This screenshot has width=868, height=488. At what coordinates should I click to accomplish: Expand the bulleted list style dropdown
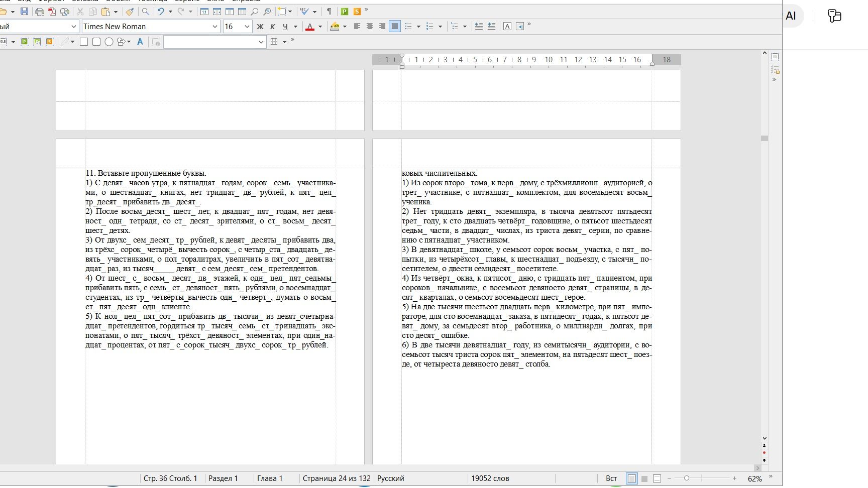(418, 26)
